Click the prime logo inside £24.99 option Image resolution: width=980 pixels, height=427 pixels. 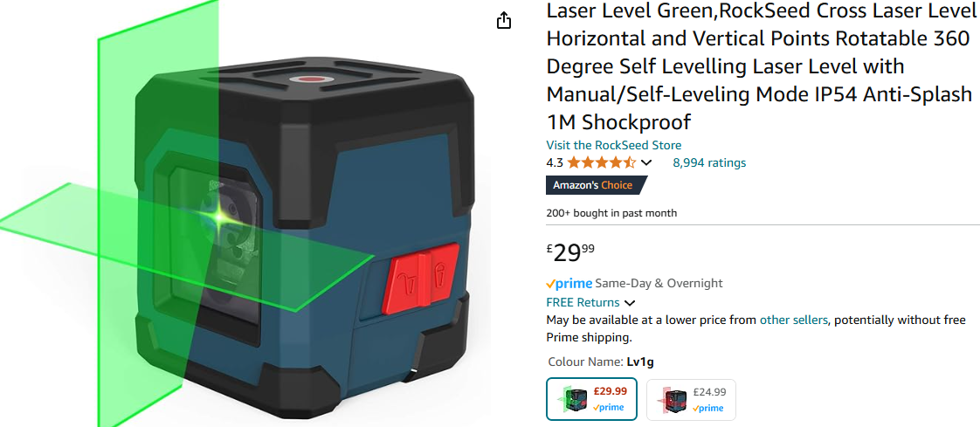point(707,409)
